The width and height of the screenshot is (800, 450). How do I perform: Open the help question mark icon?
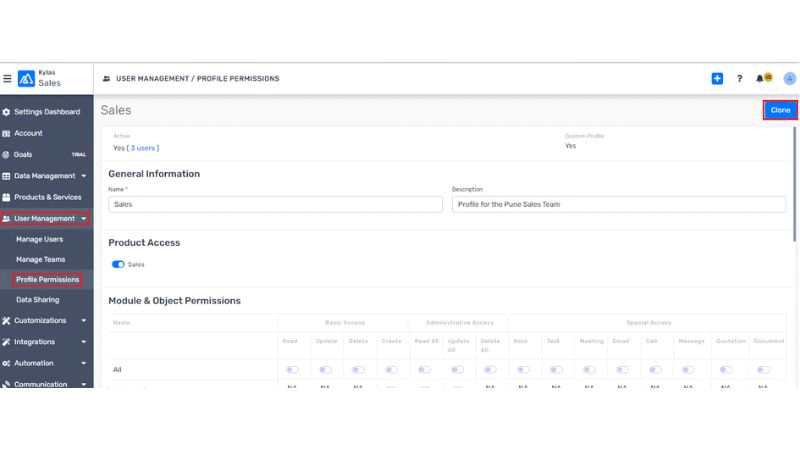[740, 79]
